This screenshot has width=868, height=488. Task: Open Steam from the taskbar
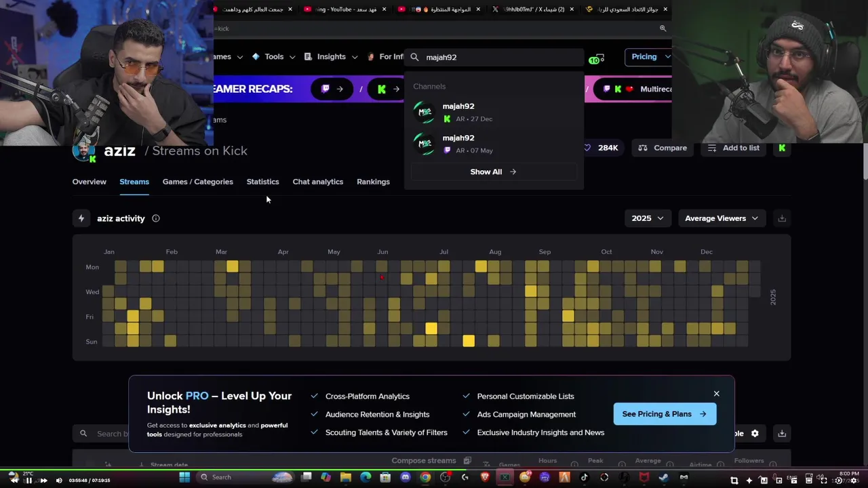(x=664, y=477)
